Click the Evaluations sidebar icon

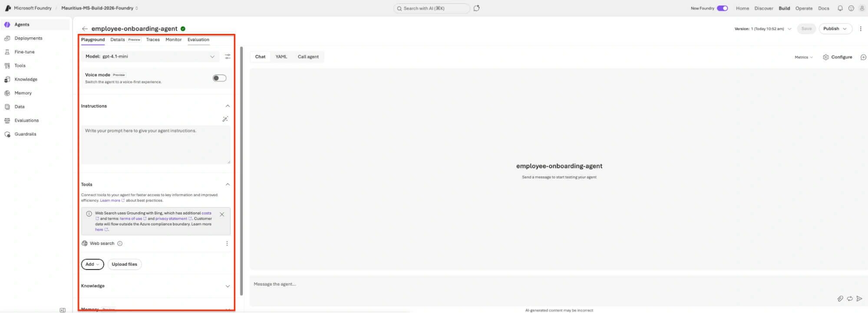point(7,120)
